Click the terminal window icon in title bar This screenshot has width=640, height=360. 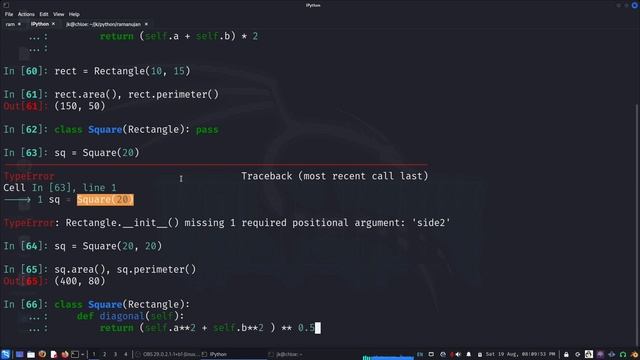(x=6, y=5)
